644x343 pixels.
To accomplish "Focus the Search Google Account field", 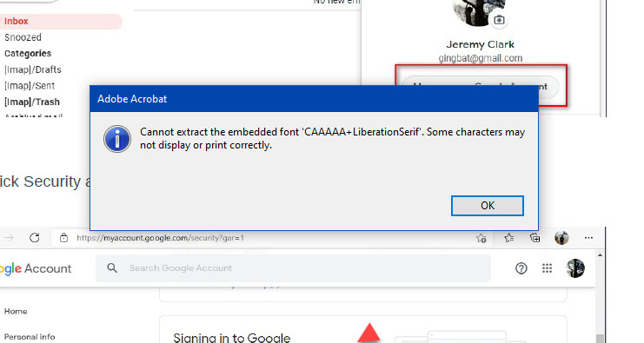I will pyautogui.click(x=293, y=268).
